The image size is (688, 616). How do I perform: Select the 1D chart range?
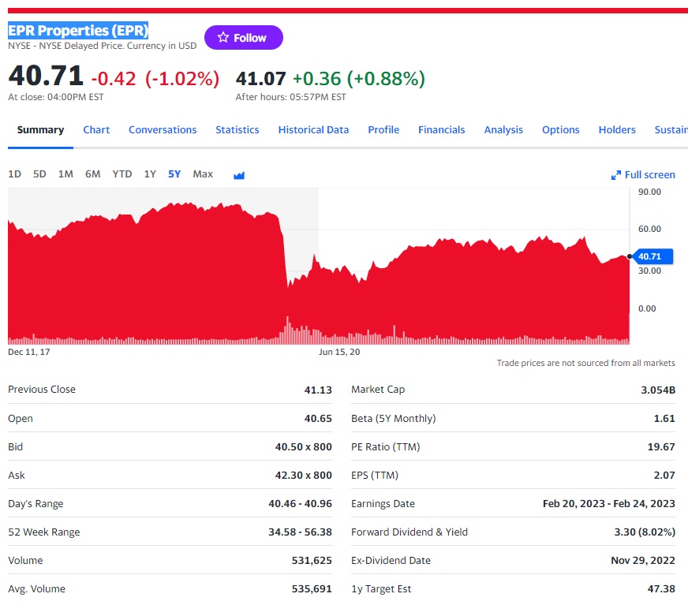[14, 174]
